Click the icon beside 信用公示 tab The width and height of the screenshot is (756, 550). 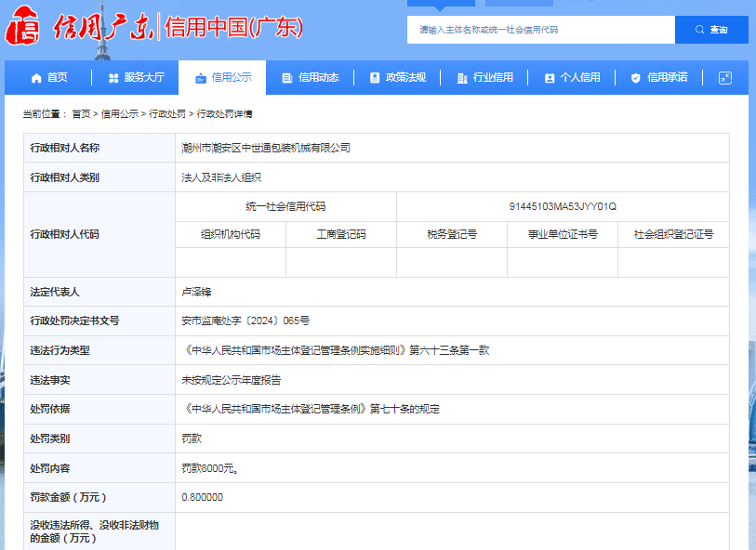tap(201, 78)
